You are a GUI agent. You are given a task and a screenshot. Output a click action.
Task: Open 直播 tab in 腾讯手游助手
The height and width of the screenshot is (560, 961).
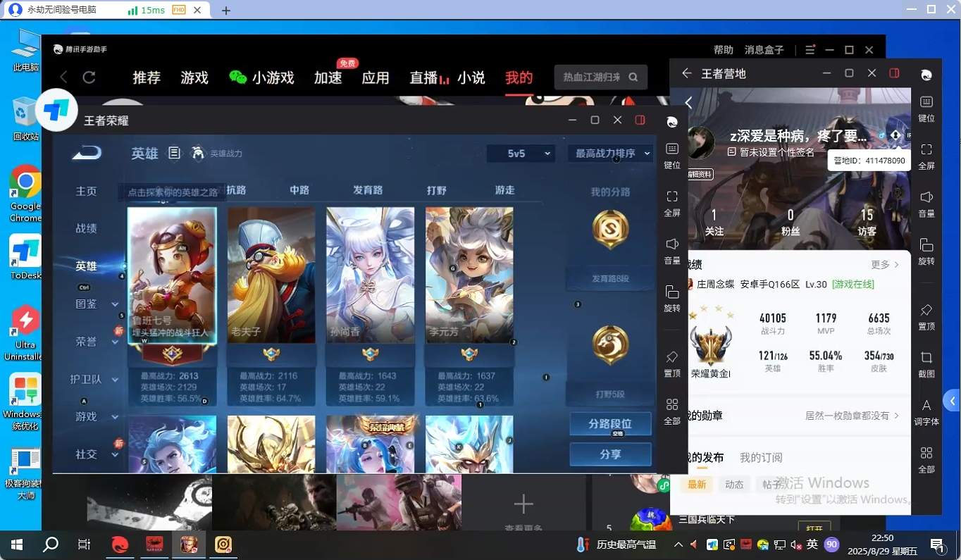pos(424,77)
